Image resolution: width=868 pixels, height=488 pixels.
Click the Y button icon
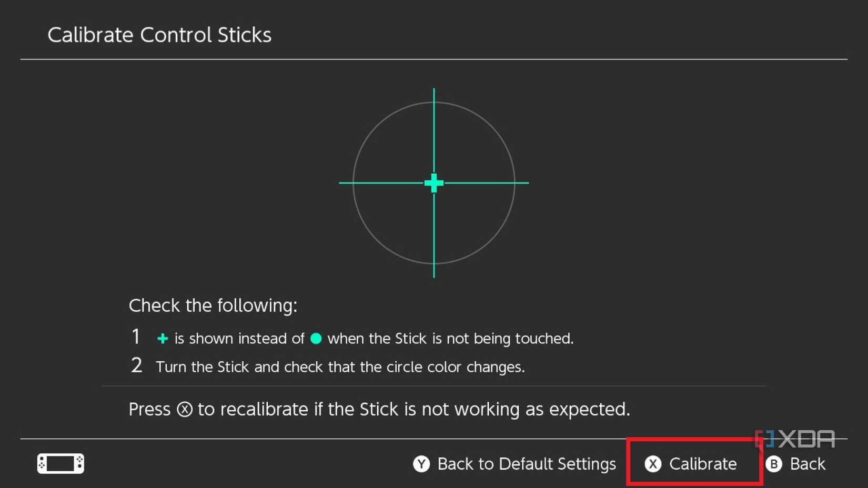coord(421,464)
